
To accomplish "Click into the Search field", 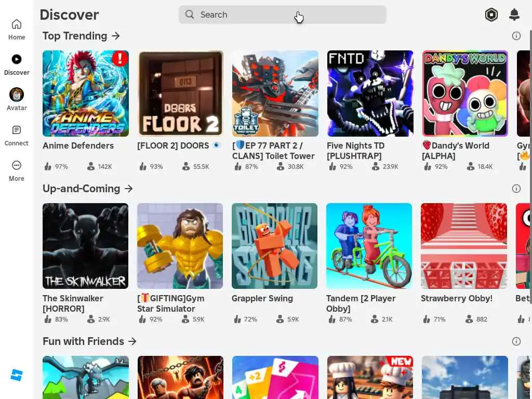I will tap(282, 15).
